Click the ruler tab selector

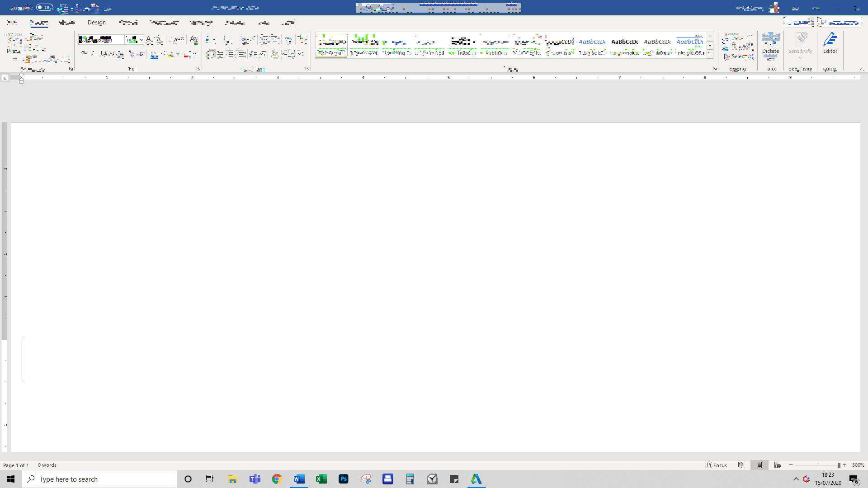[5, 78]
